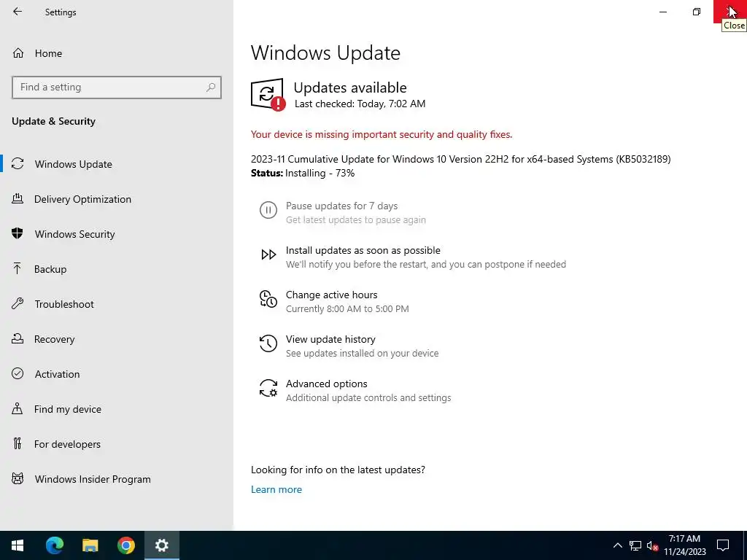Open the Troubleshoot wrench icon

pos(18,304)
